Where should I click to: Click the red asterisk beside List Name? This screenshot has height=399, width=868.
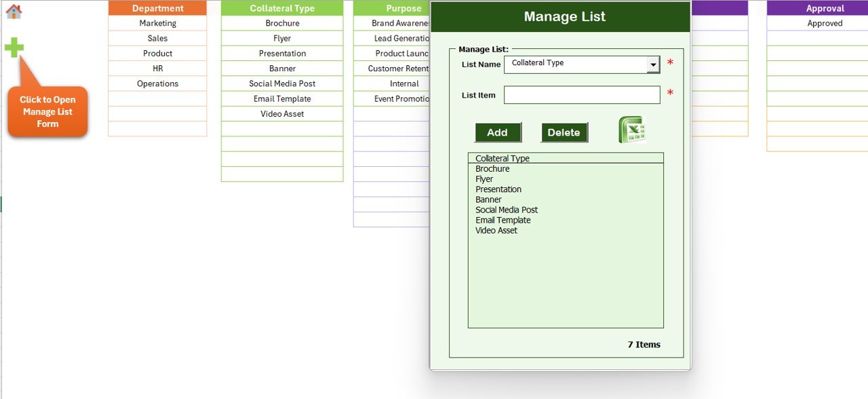tap(670, 62)
